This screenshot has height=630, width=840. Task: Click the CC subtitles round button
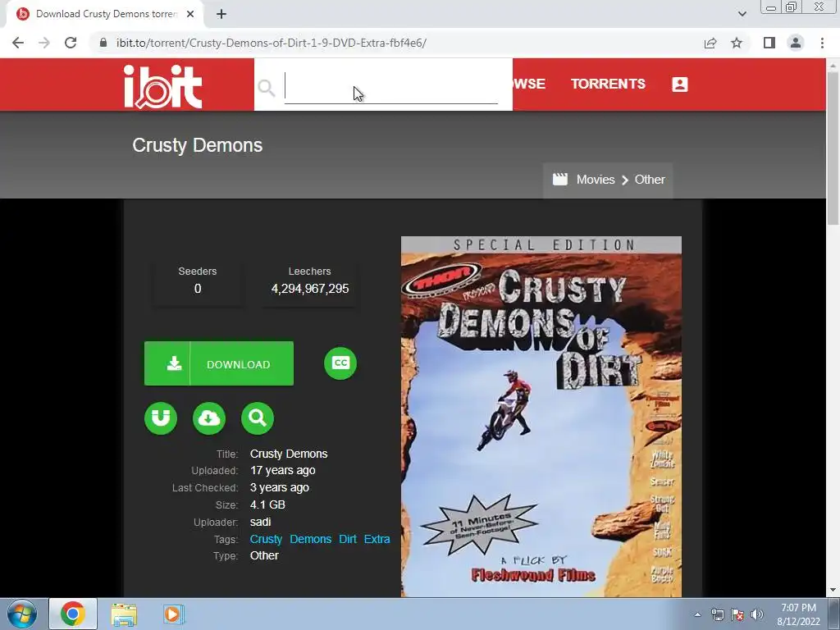coord(340,363)
